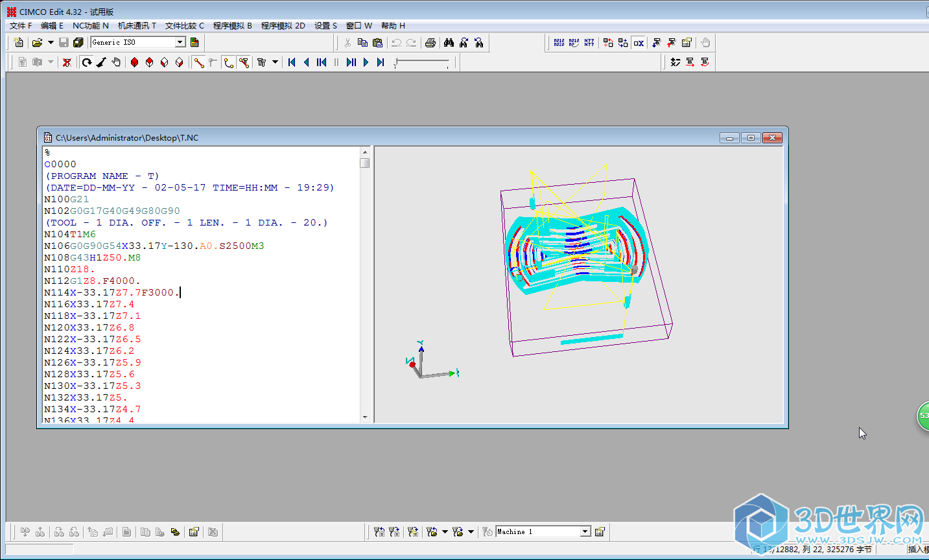Viewport: 929px width, 560px height.
Task: Click the second red cube view icon
Action: click(149, 62)
